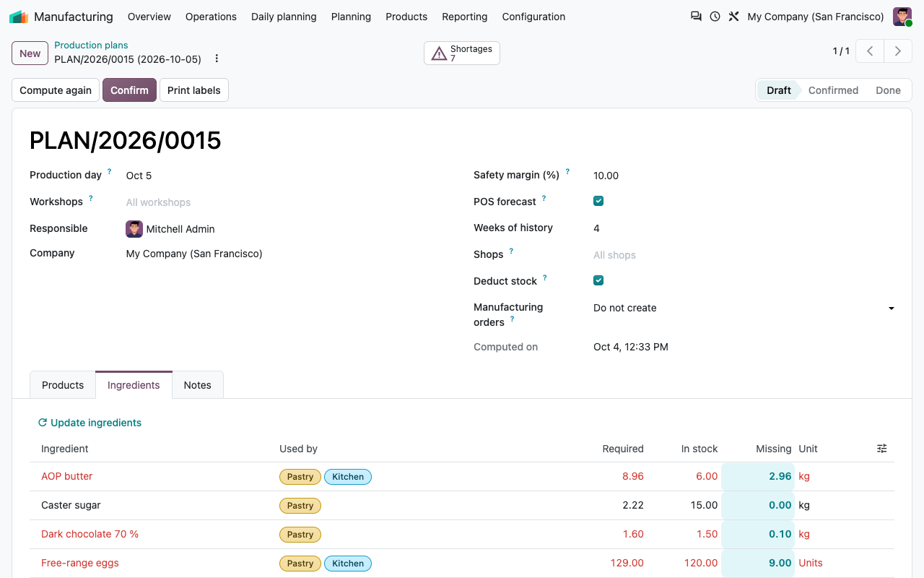Open the Shops selection field
This screenshot has height=578, width=924.
pyautogui.click(x=744, y=255)
